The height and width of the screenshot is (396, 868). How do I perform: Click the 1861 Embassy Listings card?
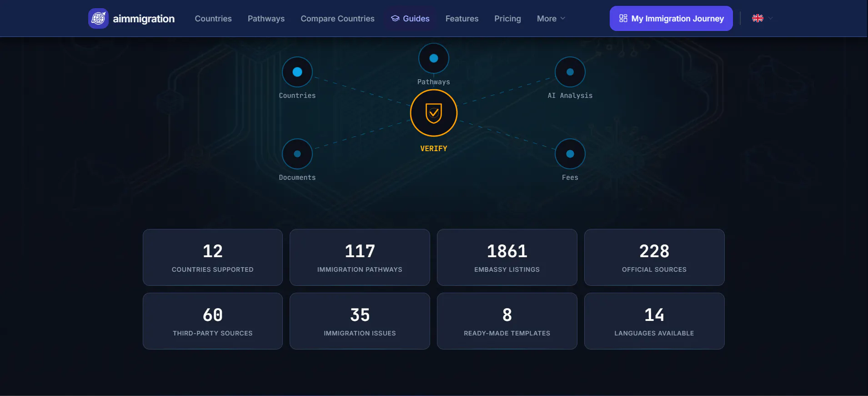click(x=507, y=257)
